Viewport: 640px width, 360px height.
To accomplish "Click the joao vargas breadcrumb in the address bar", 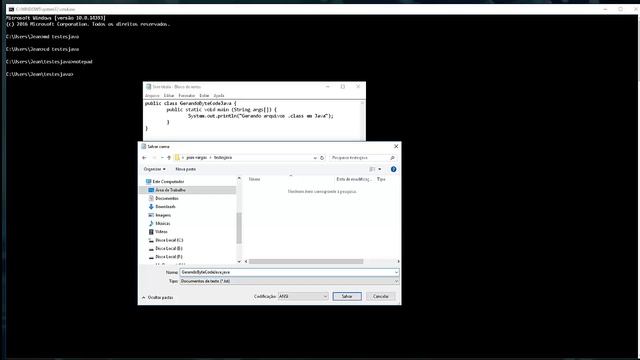I will click(x=197, y=158).
